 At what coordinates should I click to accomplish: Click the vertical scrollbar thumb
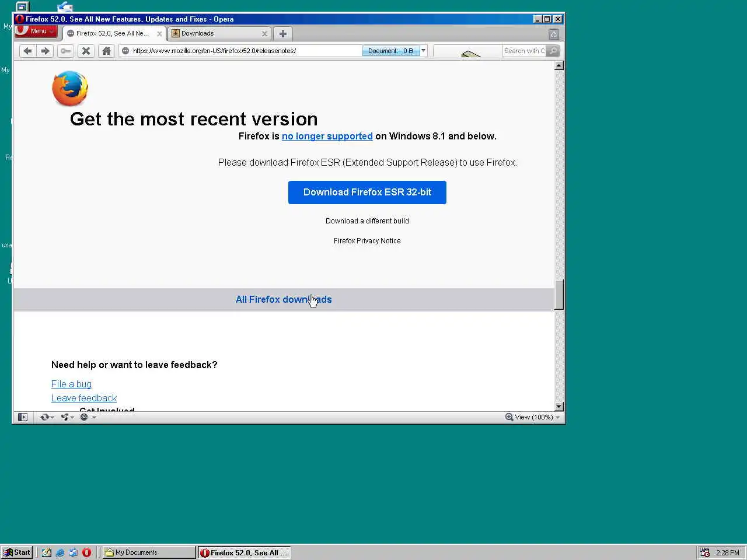(x=559, y=295)
